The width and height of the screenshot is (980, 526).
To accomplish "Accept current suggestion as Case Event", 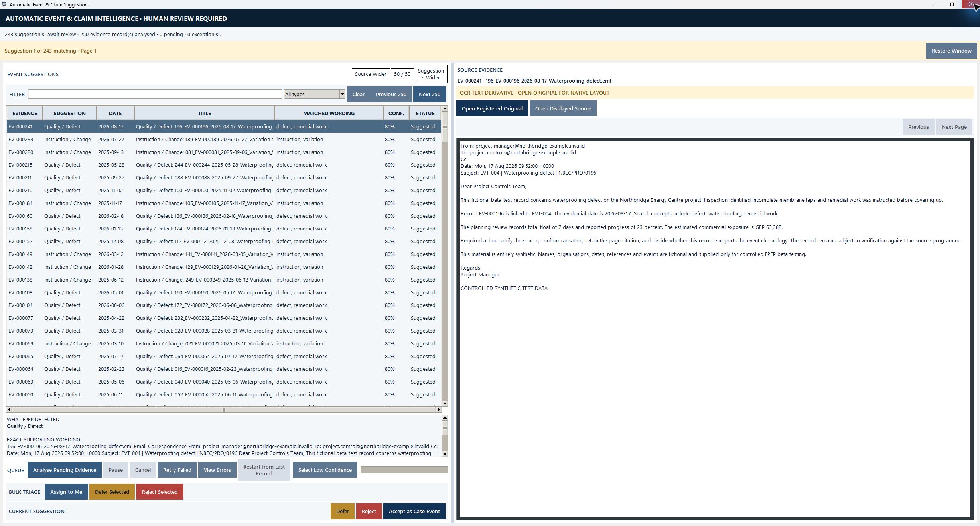I will tap(414, 511).
